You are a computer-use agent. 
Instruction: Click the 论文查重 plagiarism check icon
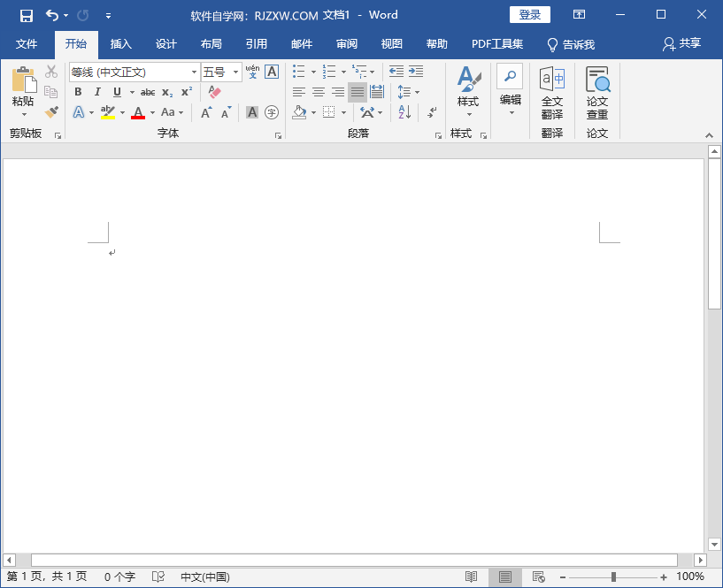[597, 92]
